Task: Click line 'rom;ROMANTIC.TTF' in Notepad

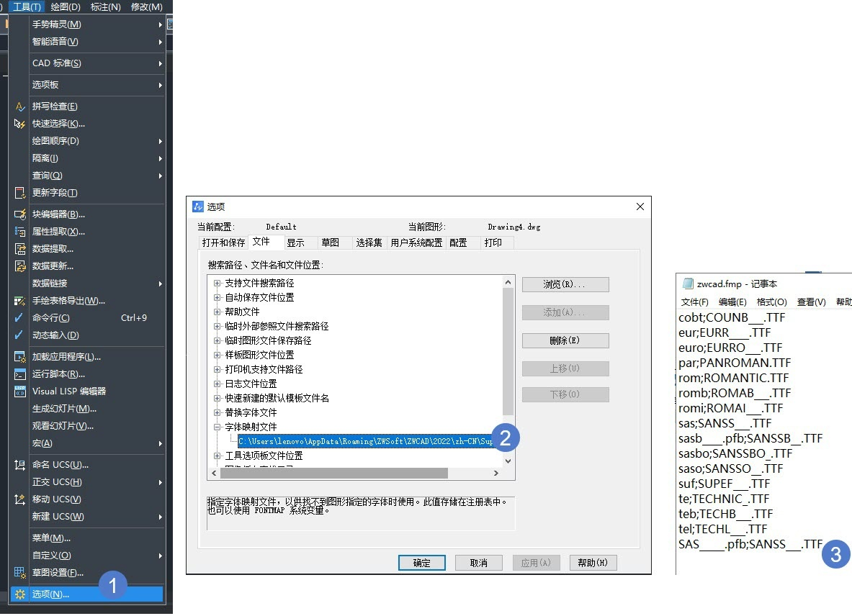Action: (x=734, y=378)
